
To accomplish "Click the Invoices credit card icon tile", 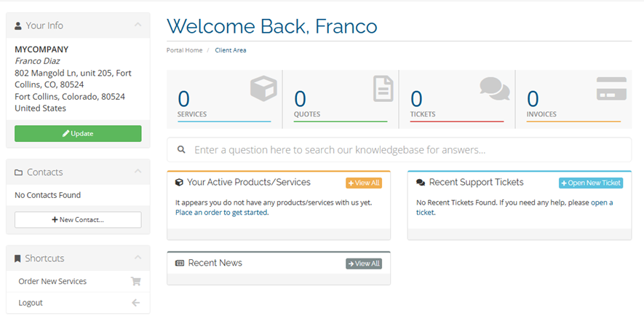I will point(611,88).
